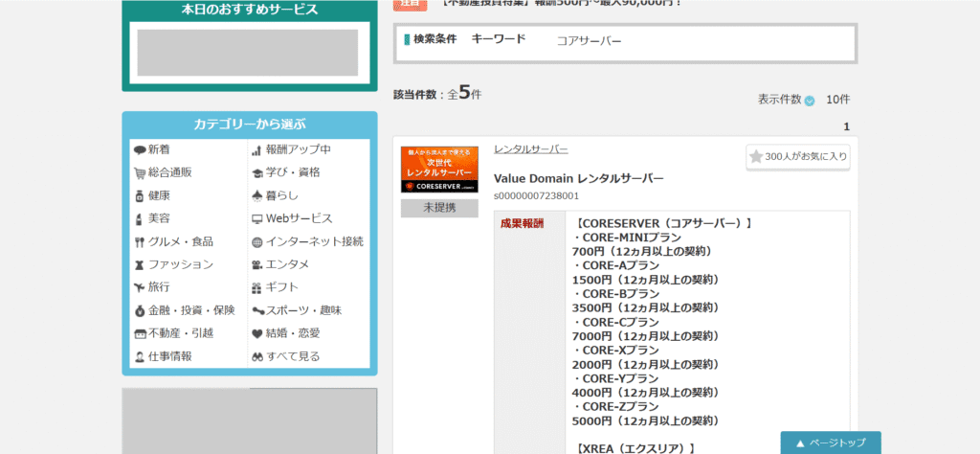Click the globe icon for インターネット接続
Image resolution: width=980 pixels, height=454 pixels.
(256, 242)
